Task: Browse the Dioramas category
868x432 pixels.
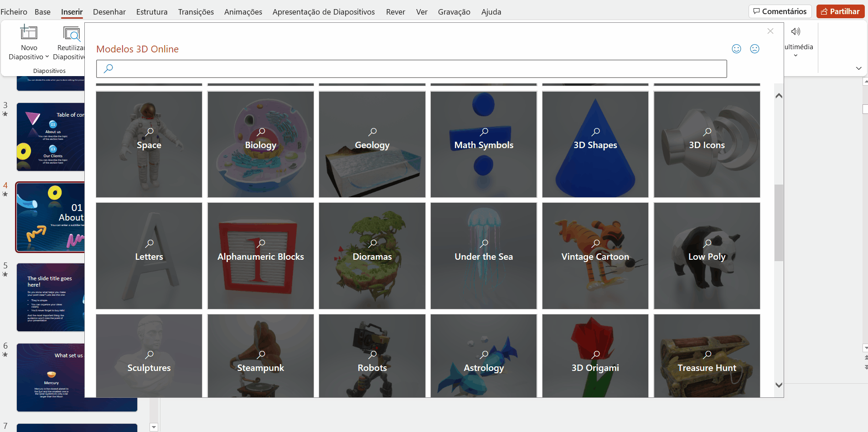Action: 372,256
